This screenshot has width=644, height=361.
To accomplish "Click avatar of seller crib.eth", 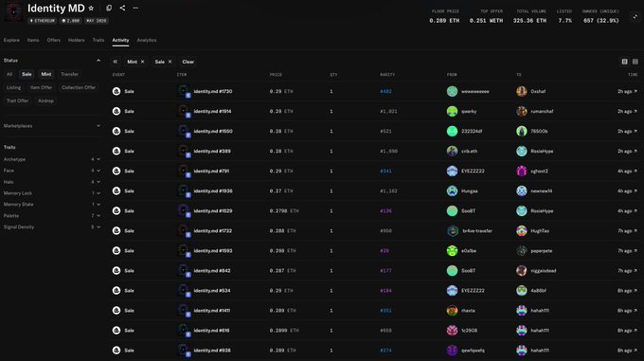I will [452, 152].
